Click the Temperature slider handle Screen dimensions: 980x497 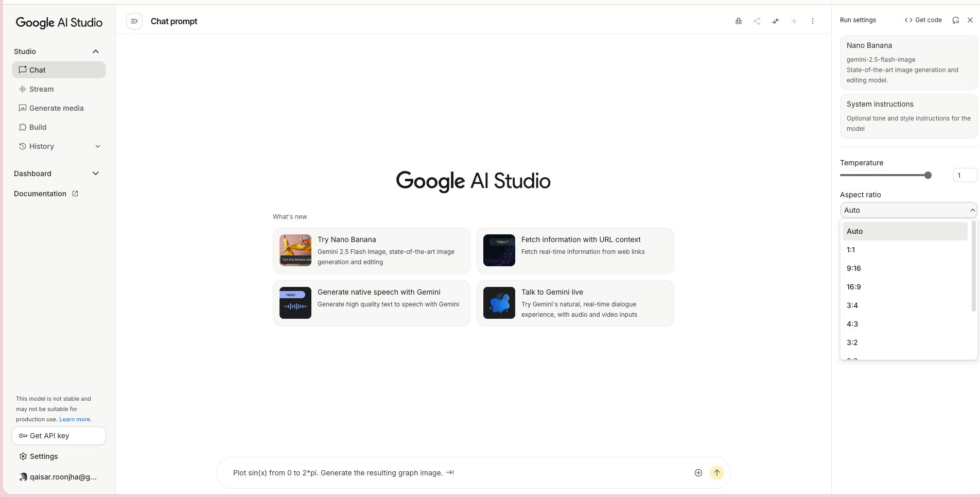pos(928,176)
